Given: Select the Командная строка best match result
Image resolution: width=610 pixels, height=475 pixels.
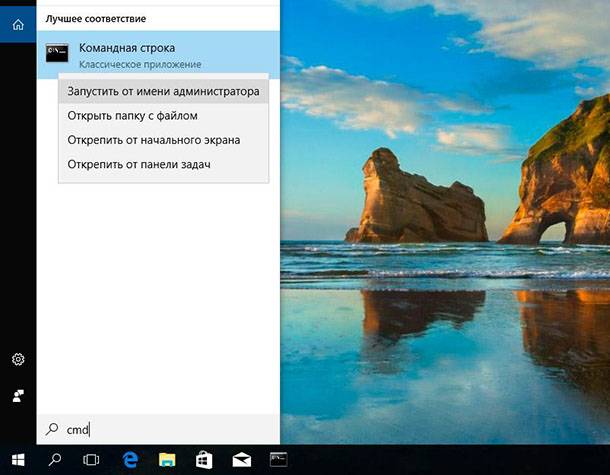Looking at the screenshot, I should [158, 55].
